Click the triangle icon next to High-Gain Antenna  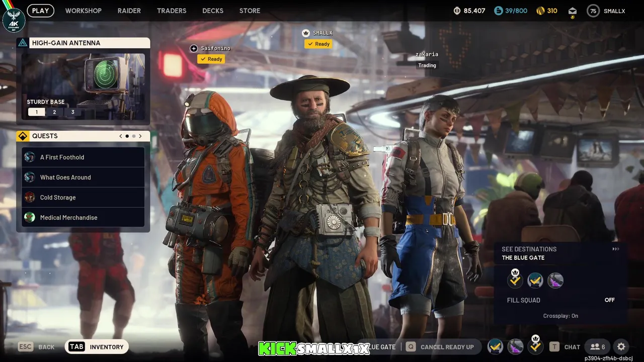[23, 43]
